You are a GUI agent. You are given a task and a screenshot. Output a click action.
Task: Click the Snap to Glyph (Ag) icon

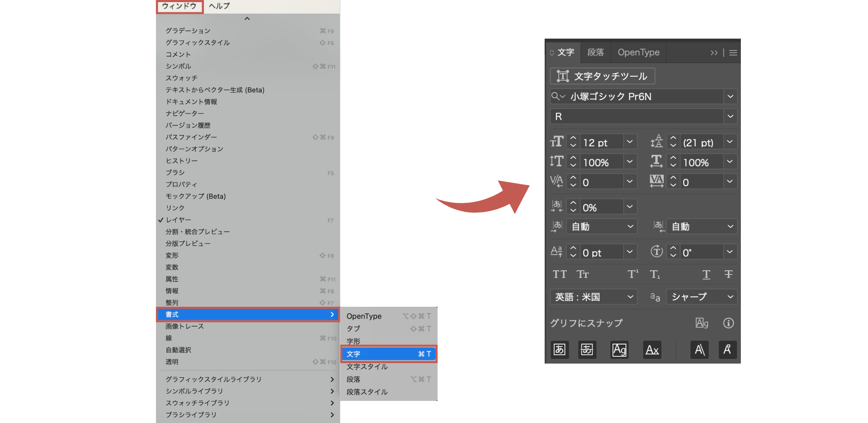pos(702,323)
